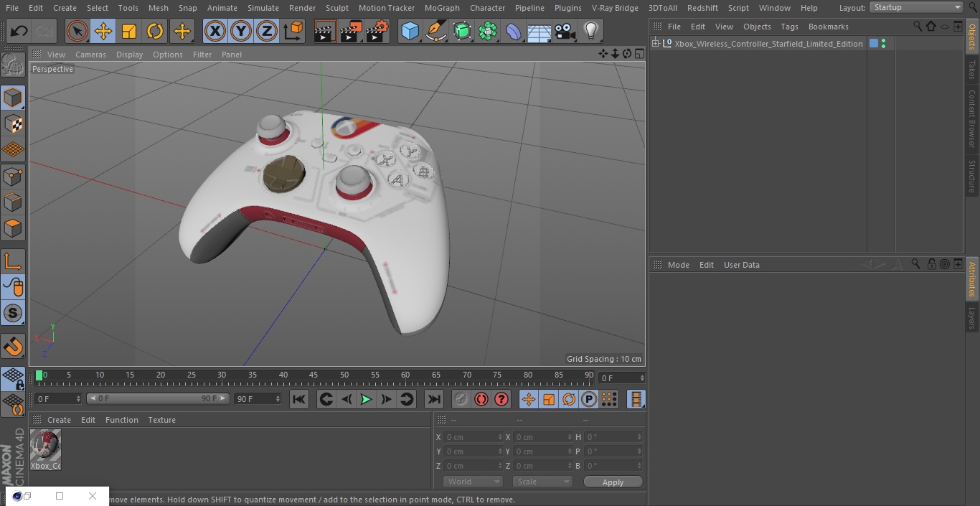Render the active view
980x506 pixels.
[325, 32]
